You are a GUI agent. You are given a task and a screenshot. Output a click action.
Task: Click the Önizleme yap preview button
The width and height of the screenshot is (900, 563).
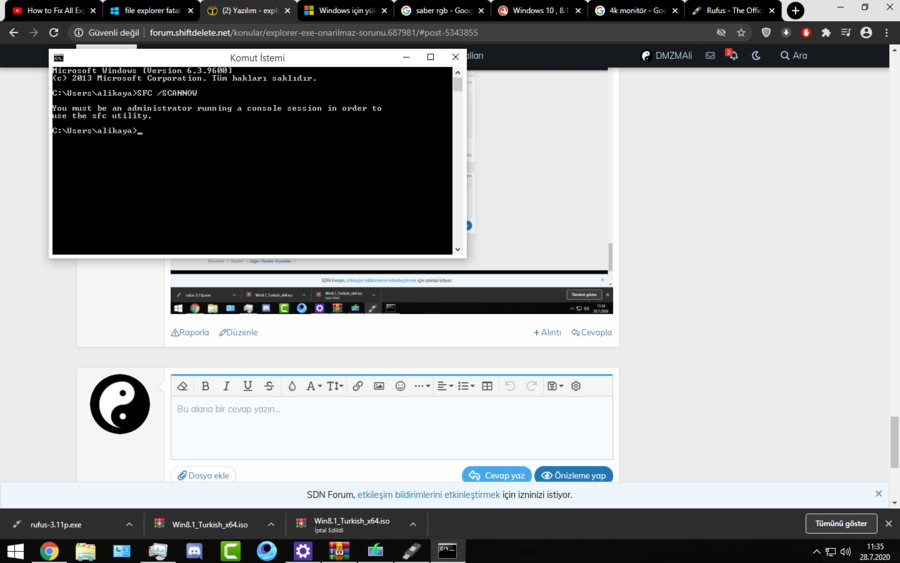[573, 475]
